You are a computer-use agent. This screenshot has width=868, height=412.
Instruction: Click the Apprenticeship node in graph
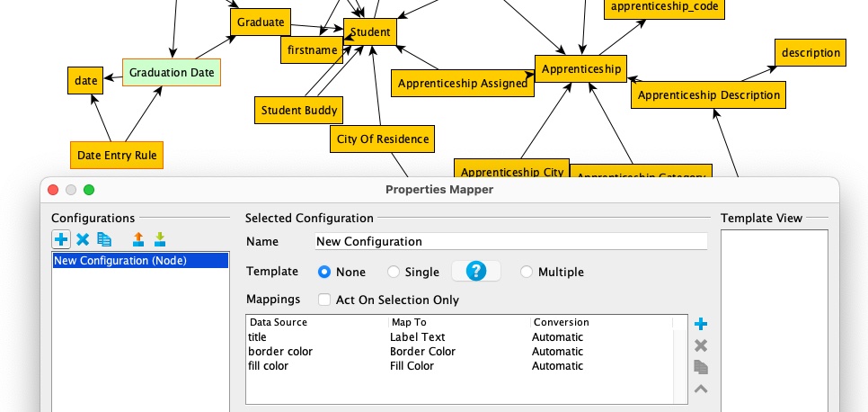click(580, 68)
